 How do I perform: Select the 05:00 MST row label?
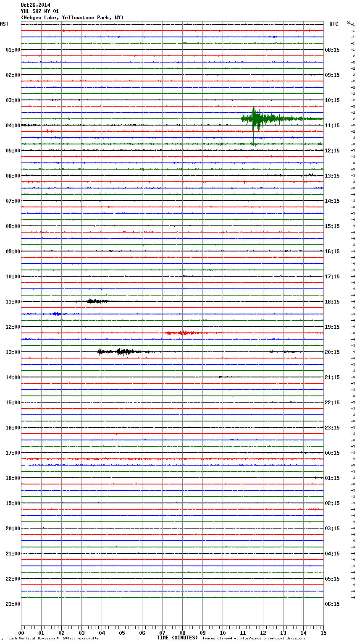tap(13, 151)
